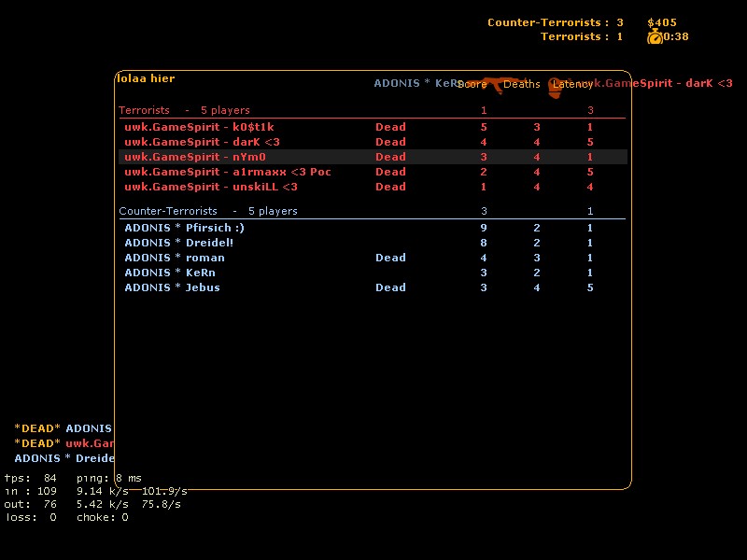
Task: Click the fps readout in net graph
Action: click(30, 478)
